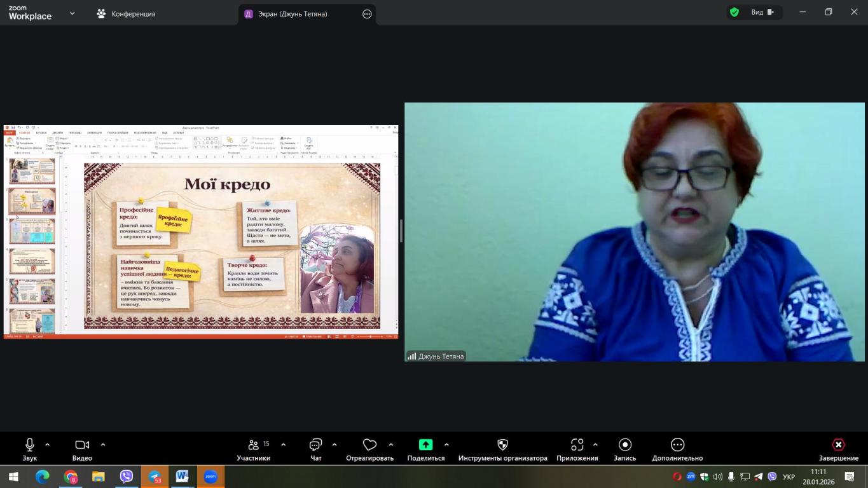
Task: Click the divider handle between screen and video
Action: [401, 231]
